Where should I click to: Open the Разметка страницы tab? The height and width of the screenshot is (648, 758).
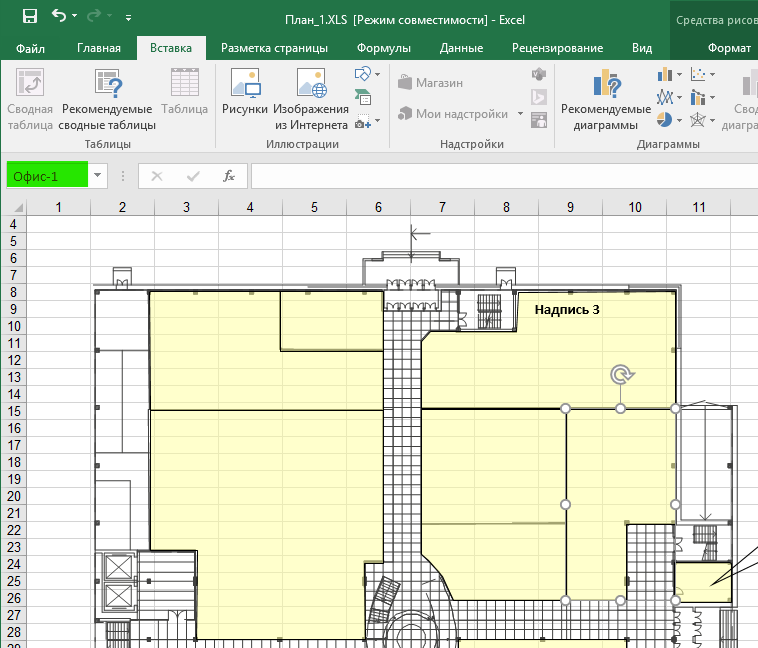[x=273, y=48]
